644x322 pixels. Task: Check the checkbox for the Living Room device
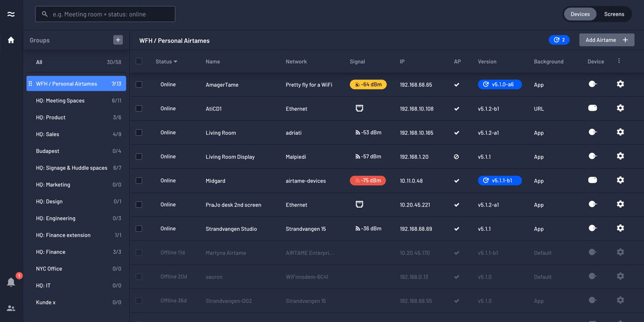coord(139,132)
